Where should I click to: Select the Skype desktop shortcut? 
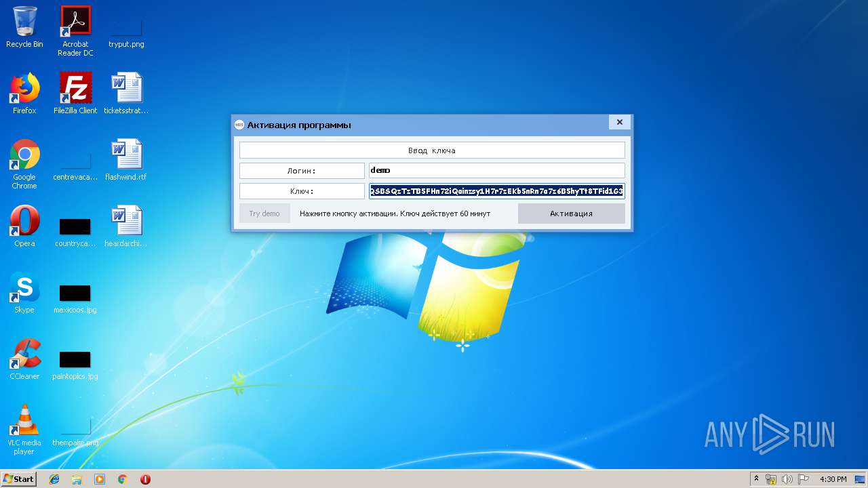[24, 293]
